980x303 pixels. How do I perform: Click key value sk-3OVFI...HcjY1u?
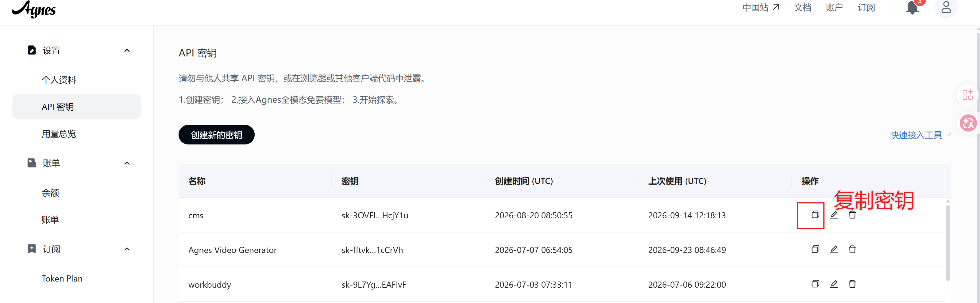tap(375, 216)
